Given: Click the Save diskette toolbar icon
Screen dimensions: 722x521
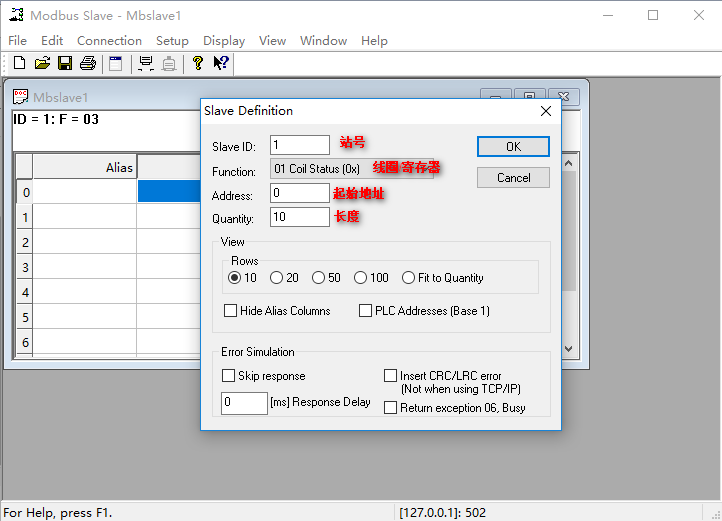Looking at the screenshot, I should coord(65,63).
